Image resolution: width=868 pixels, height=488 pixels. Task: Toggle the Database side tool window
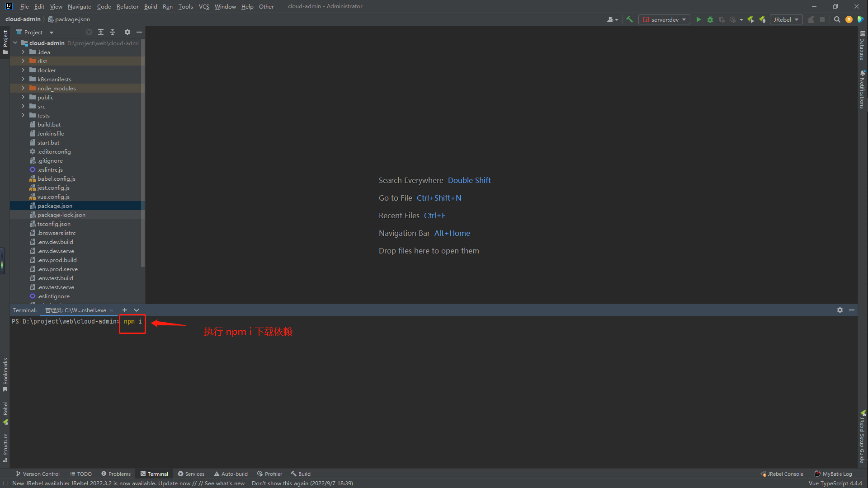coord(863,46)
